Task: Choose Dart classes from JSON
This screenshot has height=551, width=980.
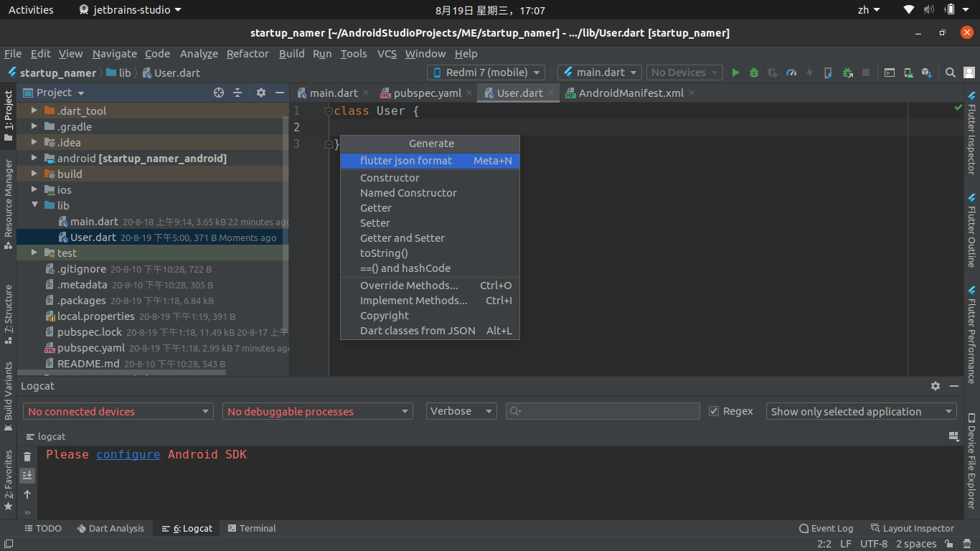Action: click(430, 331)
